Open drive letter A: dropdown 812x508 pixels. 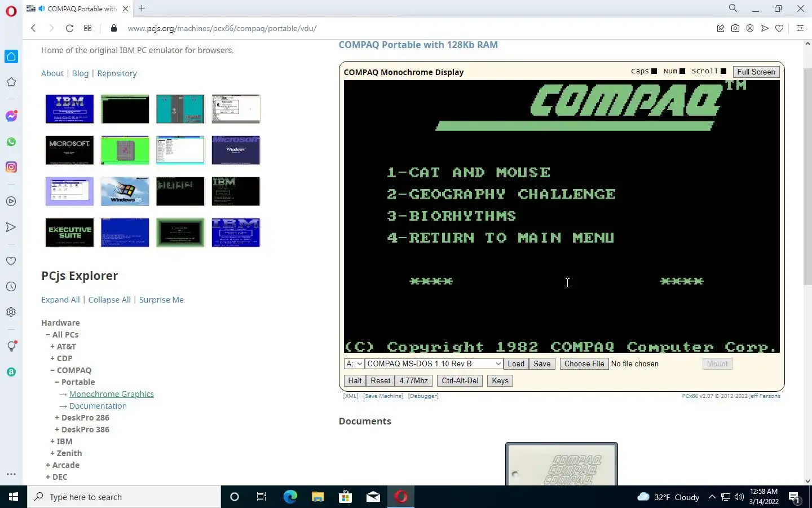pyautogui.click(x=354, y=364)
